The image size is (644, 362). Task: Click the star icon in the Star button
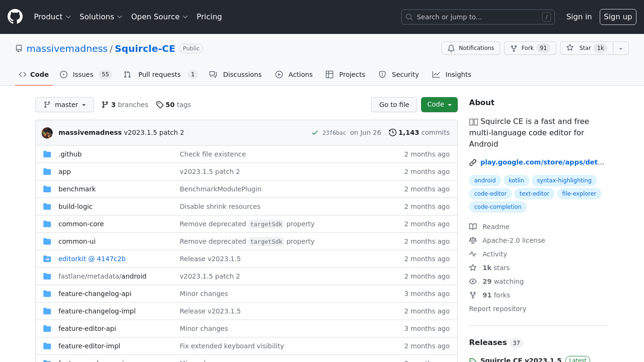(x=570, y=48)
